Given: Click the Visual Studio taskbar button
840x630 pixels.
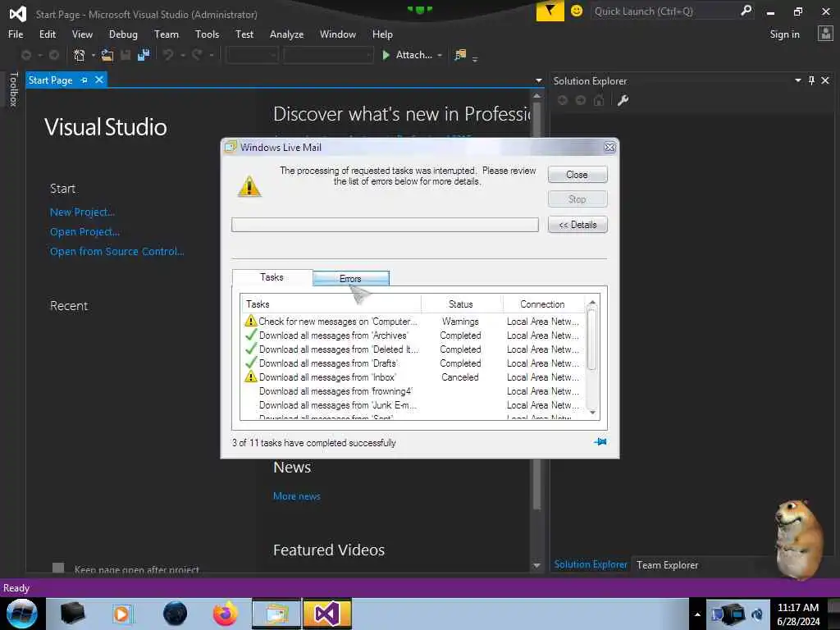Looking at the screenshot, I should pos(326,614).
